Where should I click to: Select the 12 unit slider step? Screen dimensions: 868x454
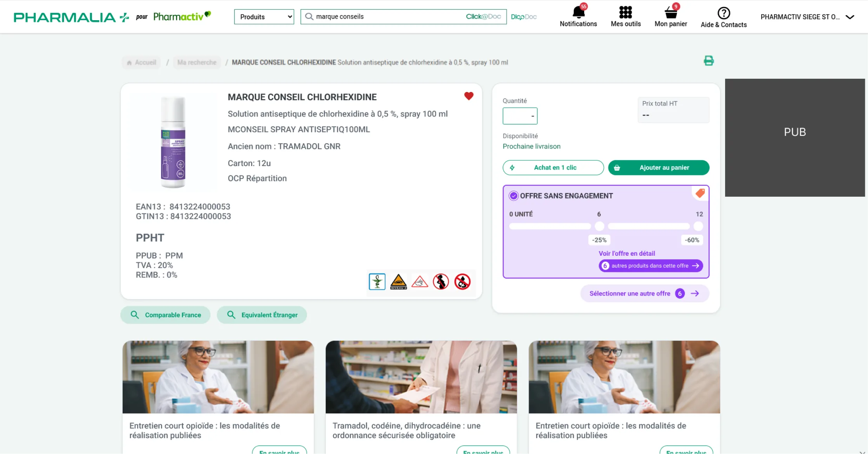(x=698, y=226)
